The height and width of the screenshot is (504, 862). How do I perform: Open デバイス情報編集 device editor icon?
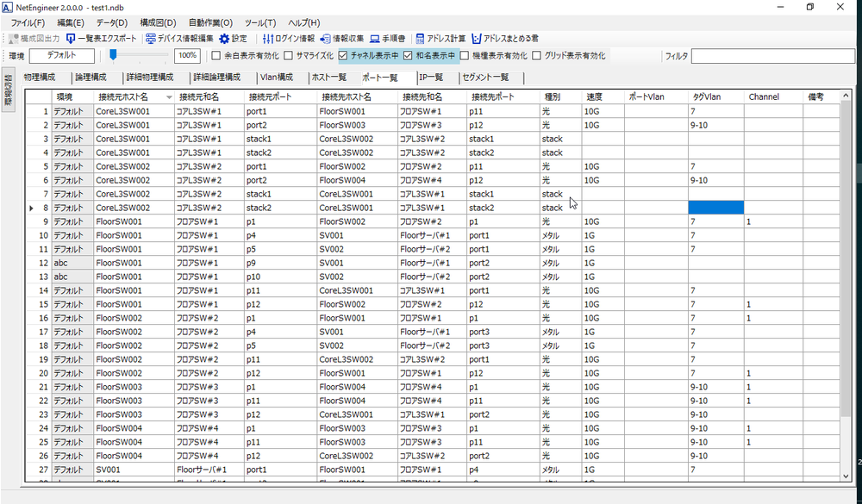[151, 39]
